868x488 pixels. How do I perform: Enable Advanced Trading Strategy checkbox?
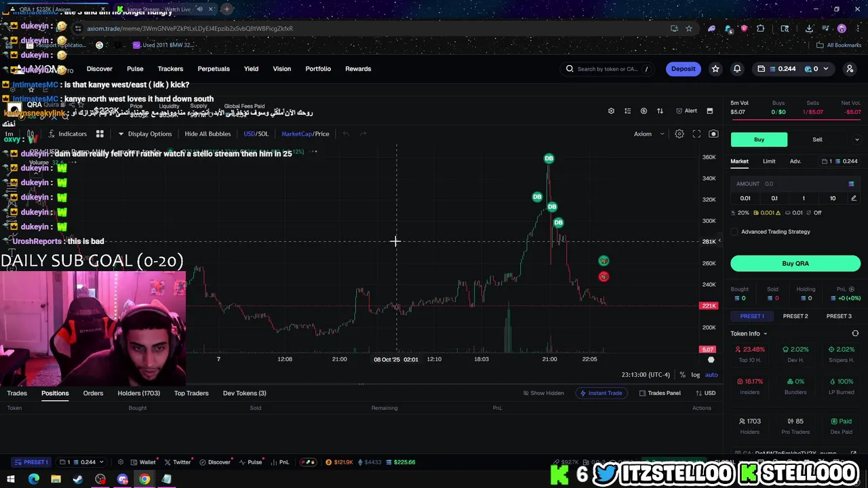[734, 232]
